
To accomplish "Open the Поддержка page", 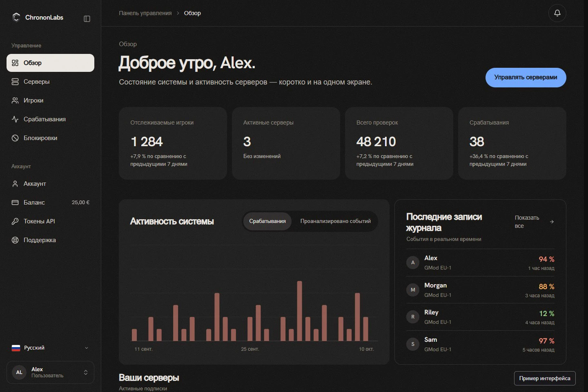I will (50, 240).
